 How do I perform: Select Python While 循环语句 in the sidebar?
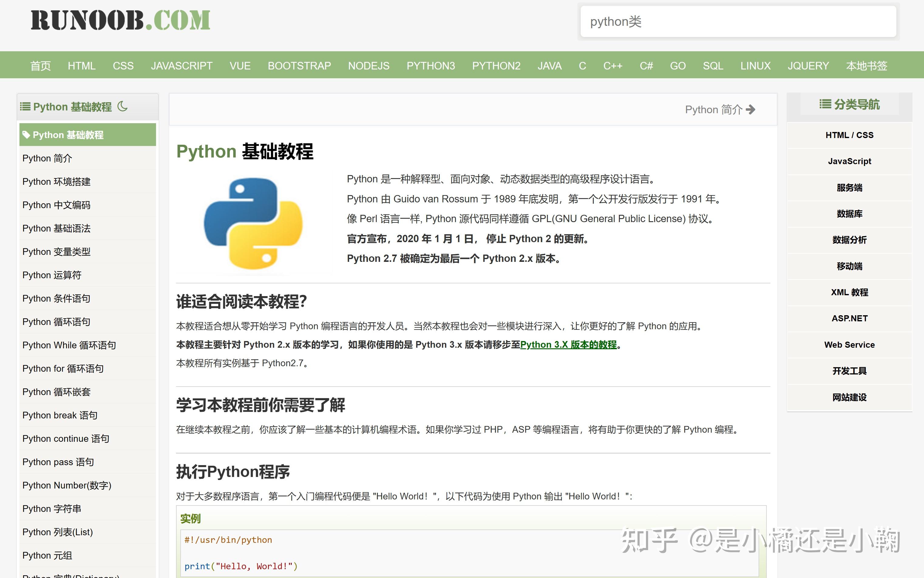click(x=88, y=345)
